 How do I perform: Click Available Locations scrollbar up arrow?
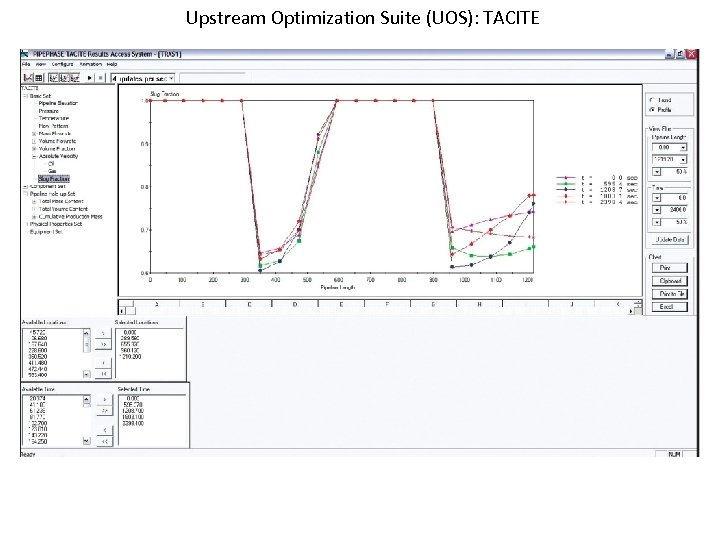coord(86,332)
